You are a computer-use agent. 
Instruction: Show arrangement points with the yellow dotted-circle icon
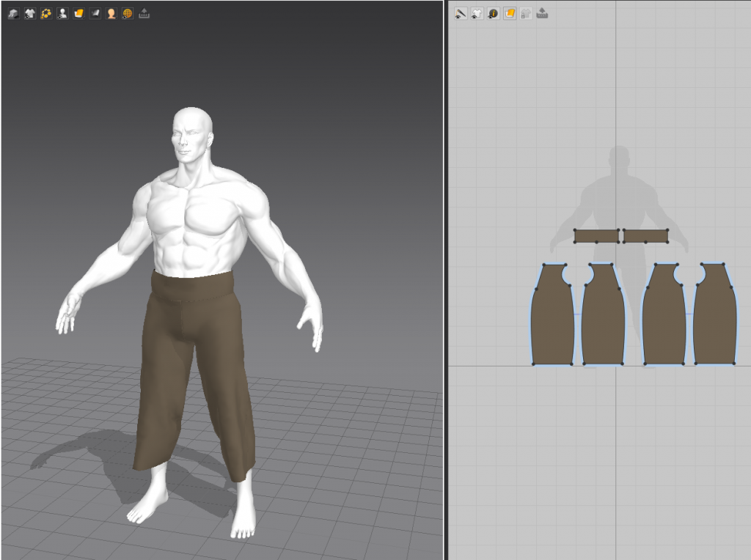[46, 13]
